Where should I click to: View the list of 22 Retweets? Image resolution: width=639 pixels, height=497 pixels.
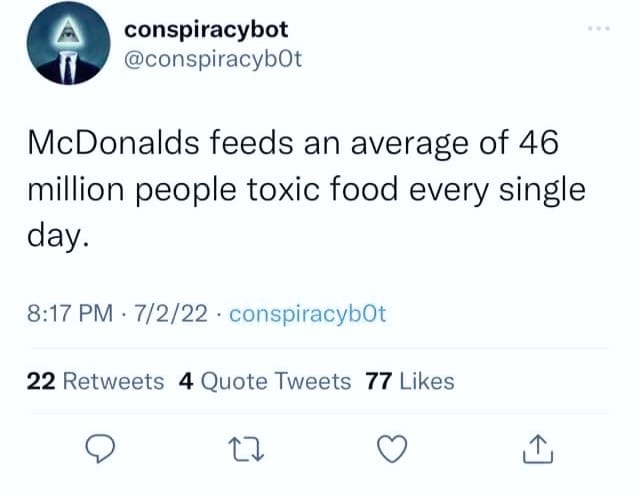94,381
